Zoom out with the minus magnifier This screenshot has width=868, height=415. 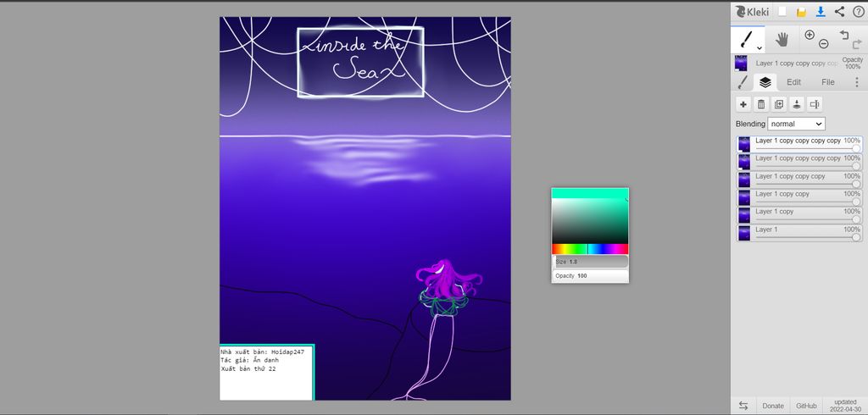(823, 44)
